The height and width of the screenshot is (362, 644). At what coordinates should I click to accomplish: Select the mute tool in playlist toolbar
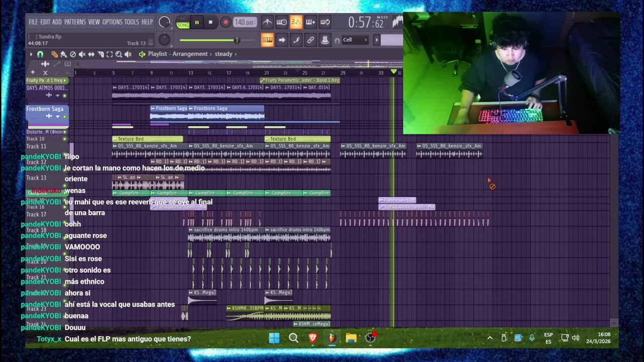[82, 54]
